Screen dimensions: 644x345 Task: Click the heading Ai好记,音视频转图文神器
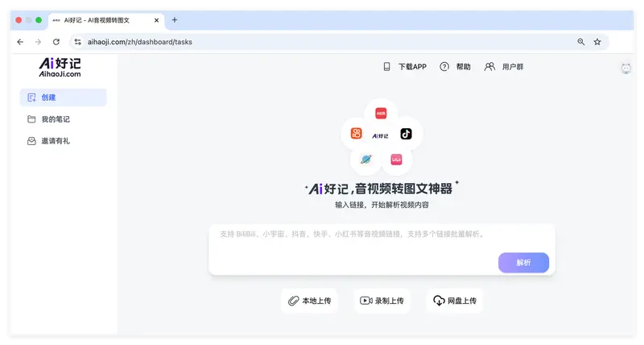[x=381, y=189]
